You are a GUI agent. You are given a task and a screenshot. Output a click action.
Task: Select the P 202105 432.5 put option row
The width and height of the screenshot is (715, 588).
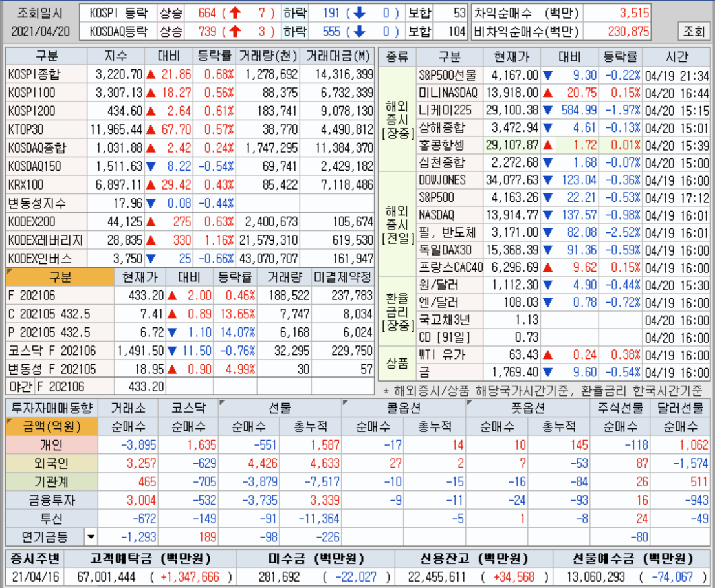(190, 332)
